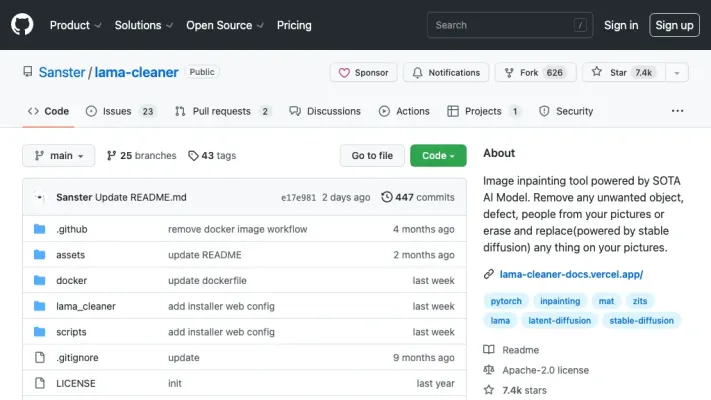Screen dimensions: 711x400
Task: Click the commit history clock icon
Action: 387,197
